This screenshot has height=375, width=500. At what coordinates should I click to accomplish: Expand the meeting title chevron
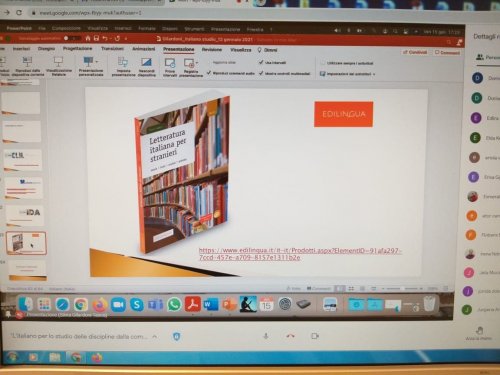tap(154, 337)
